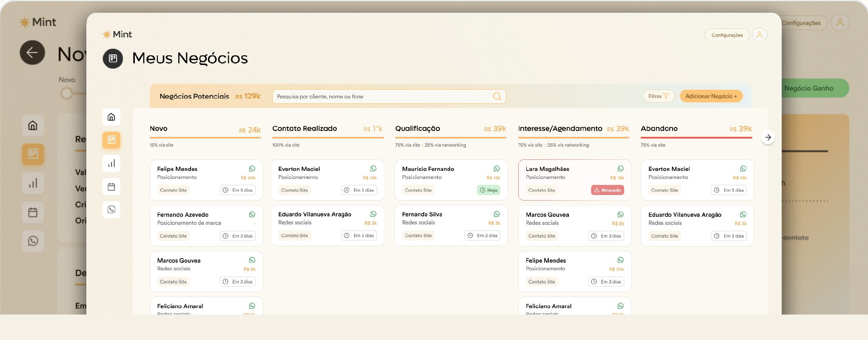Click the Negócio Ganho button in background window
This screenshot has height=340, width=868.
point(815,88)
